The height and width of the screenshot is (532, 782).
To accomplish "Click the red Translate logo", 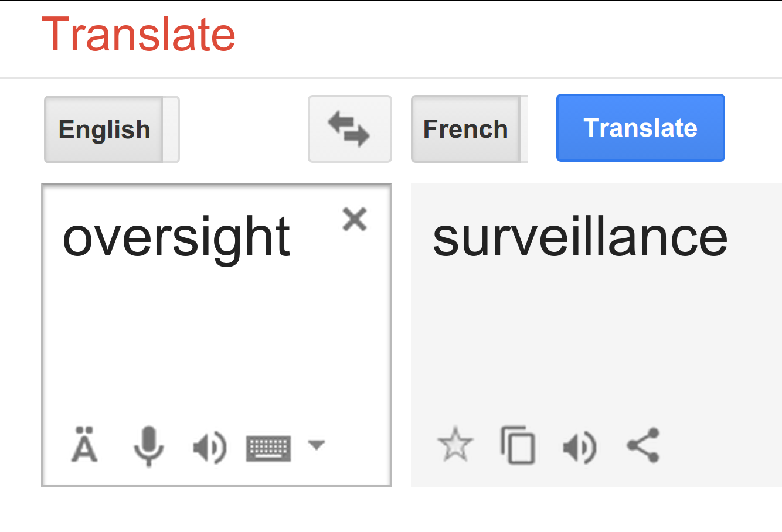I will coord(139,35).
